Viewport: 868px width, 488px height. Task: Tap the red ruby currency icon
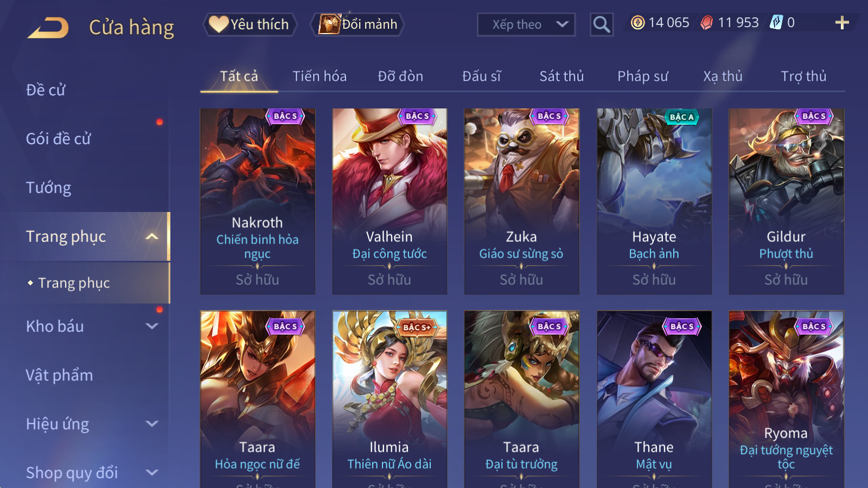point(707,23)
